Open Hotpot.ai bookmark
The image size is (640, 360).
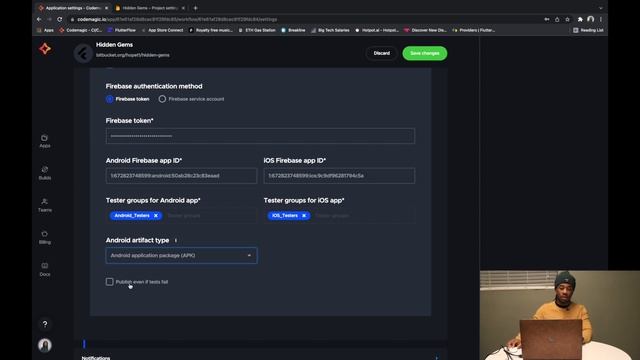pos(377,30)
